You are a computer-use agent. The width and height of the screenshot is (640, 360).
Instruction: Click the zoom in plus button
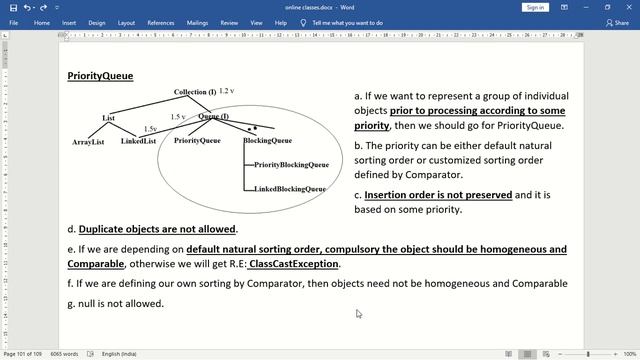[x=615, y=354]
